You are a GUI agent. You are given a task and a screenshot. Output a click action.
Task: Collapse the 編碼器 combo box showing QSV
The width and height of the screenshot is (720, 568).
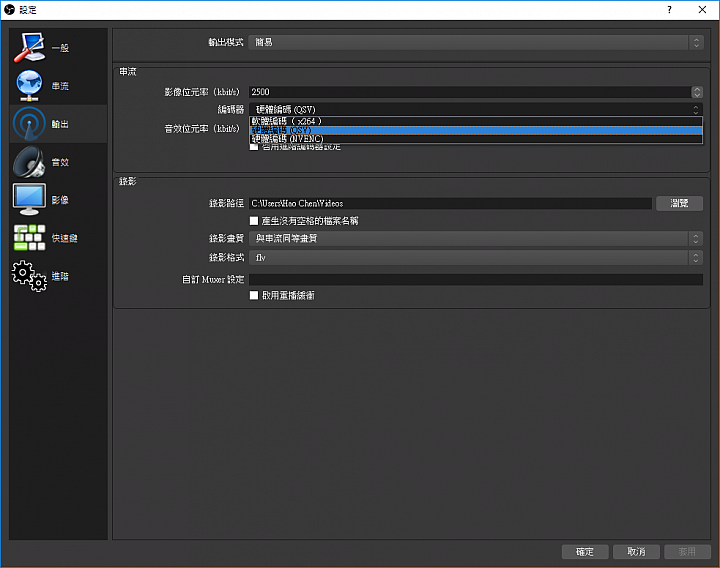tap(476, 109)
